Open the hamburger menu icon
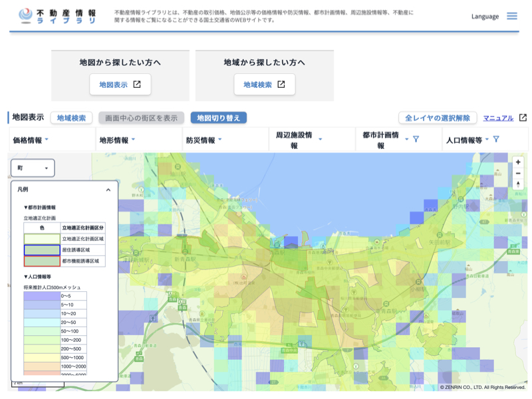 tap(512, 16)
